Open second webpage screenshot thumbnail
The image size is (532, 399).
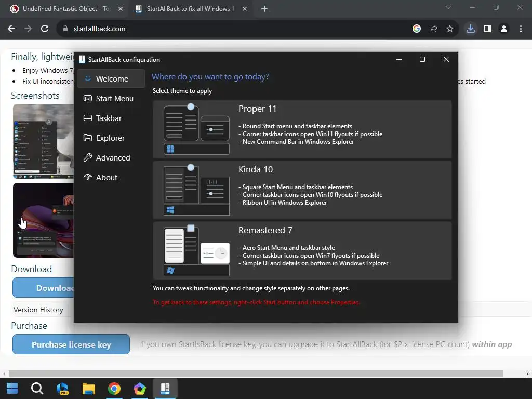click(43, 220)
